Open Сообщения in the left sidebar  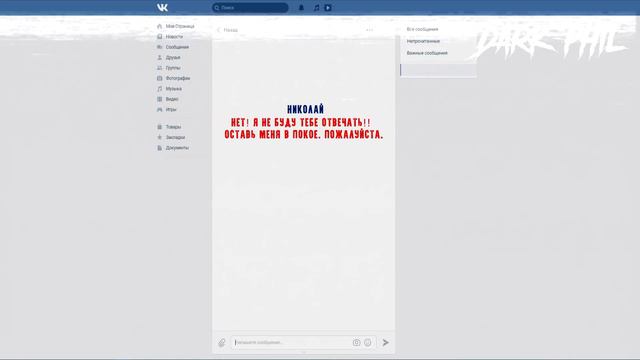[x=173, y=47]
